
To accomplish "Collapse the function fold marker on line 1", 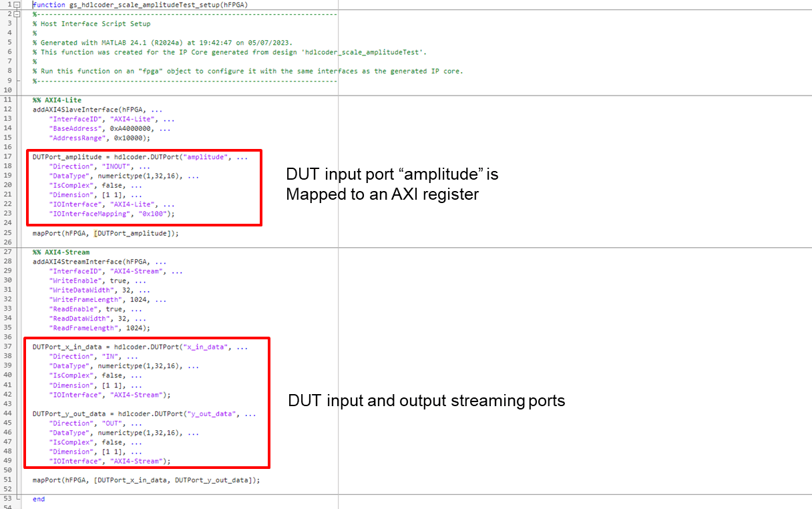I will tap(17, 5).
